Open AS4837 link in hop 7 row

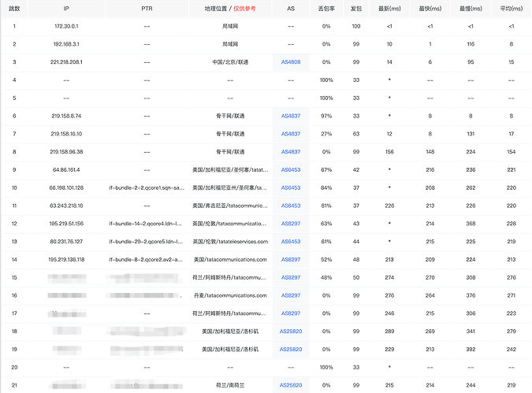coord(291,134)
